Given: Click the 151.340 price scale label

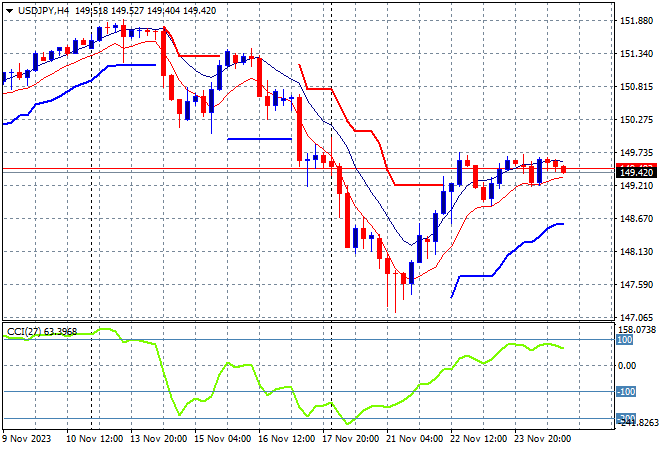Looking at the screenshot, I should click(636, 53).
